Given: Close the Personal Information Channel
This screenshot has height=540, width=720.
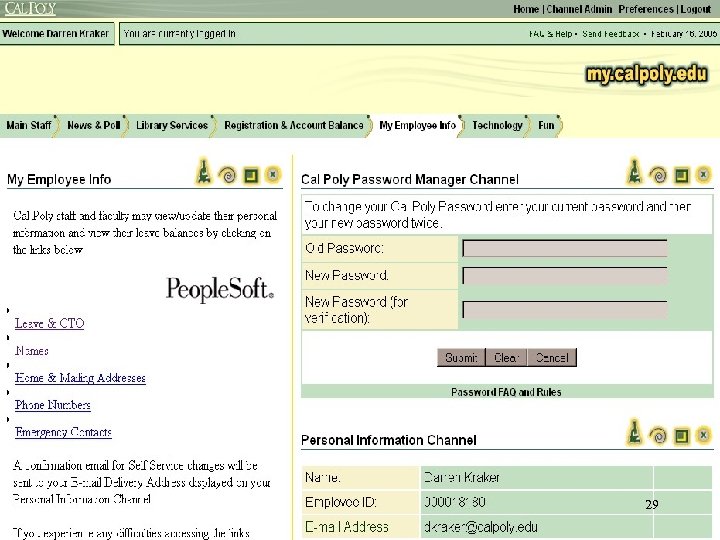Looking at the screenshot, I should tap(703, 435).
